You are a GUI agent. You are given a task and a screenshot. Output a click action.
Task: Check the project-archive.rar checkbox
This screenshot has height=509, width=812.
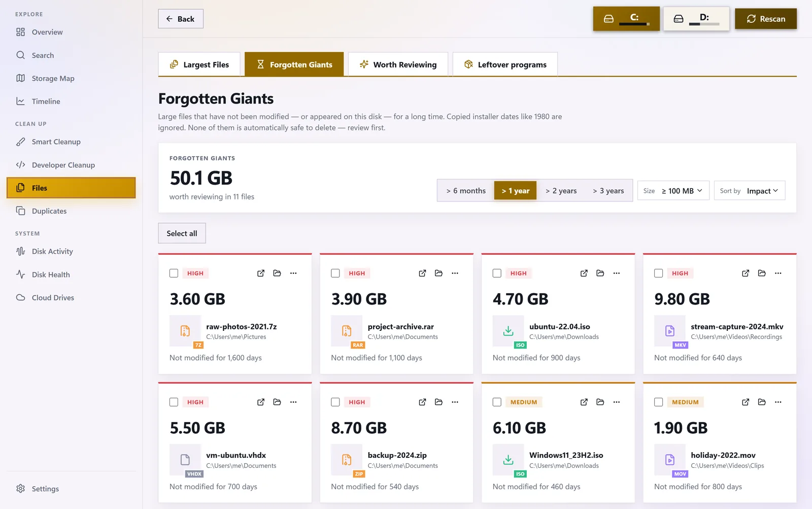(x=335, y=273)
